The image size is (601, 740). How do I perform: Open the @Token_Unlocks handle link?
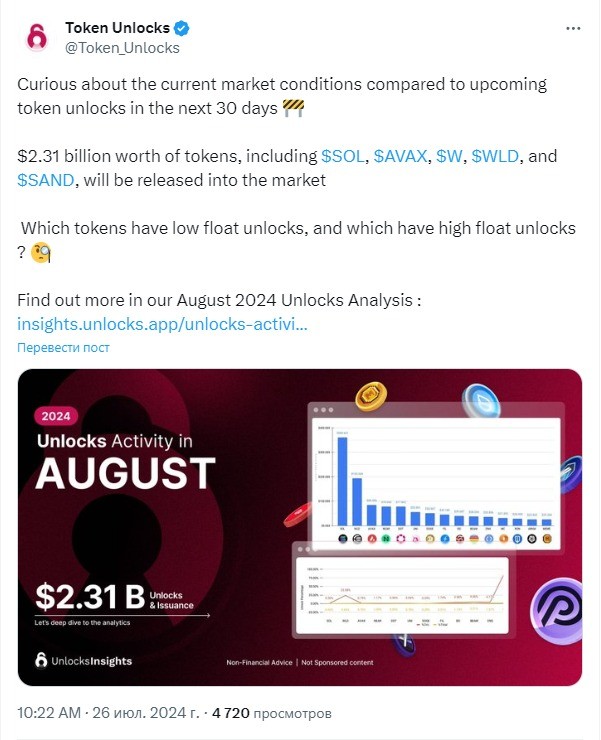122,48
